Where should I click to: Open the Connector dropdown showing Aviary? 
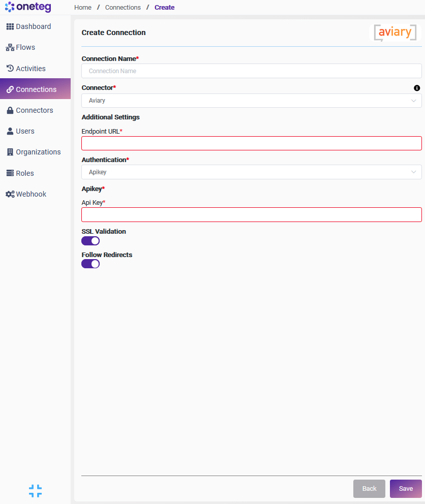point(251,101)
